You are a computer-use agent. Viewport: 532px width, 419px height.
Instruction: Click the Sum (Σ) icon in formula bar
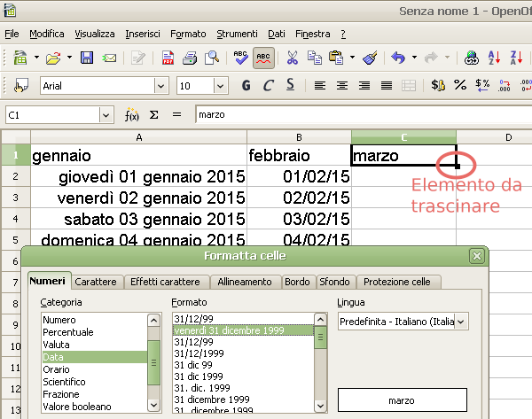153,115
